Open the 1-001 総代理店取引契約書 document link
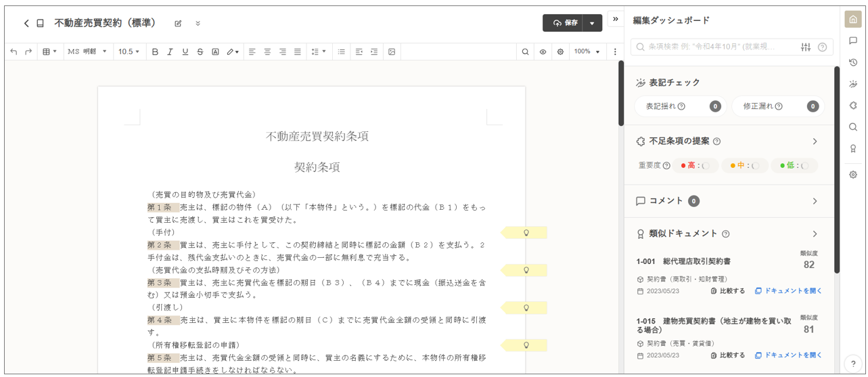Screen dimensions: 868x377 (788, 291)
